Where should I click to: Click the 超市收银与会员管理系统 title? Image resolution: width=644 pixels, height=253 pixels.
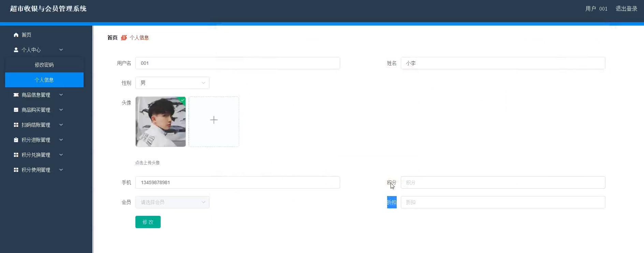(48, 9)
